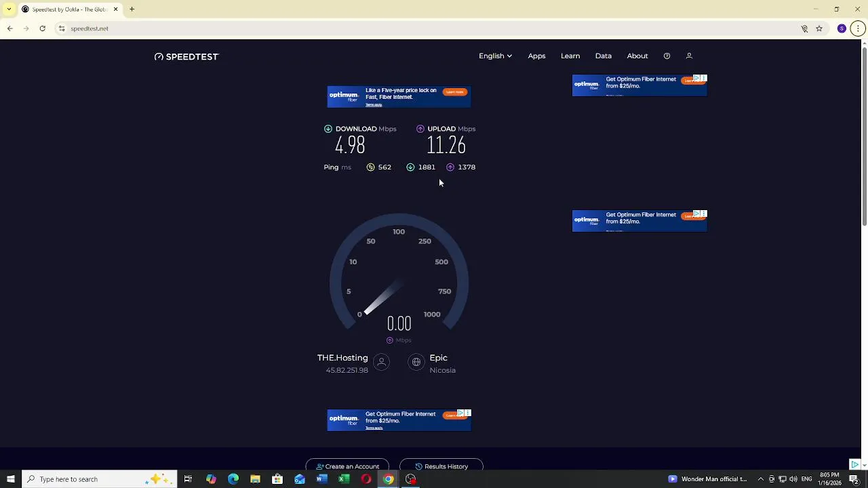868x488 pixels.
Task: Click the Nicosia server location text
Action: point(442,370)
